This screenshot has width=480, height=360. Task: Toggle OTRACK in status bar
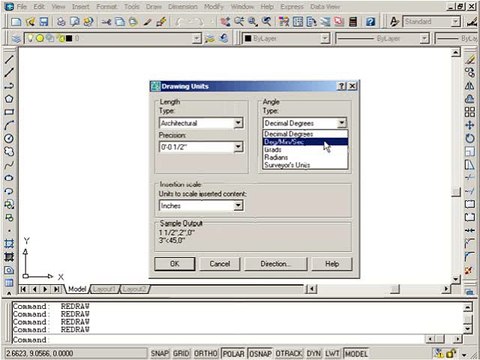[289, 353]
